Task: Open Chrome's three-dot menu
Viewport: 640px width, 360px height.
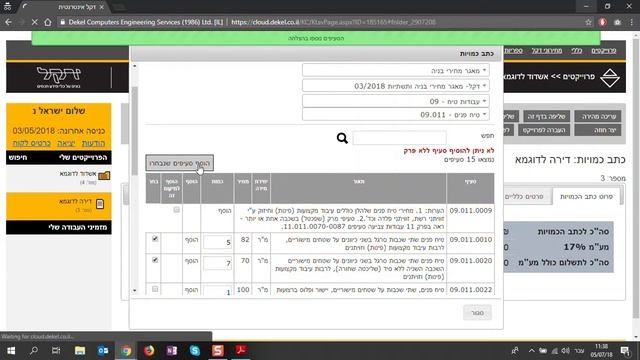Action: [x=631, y=22]
